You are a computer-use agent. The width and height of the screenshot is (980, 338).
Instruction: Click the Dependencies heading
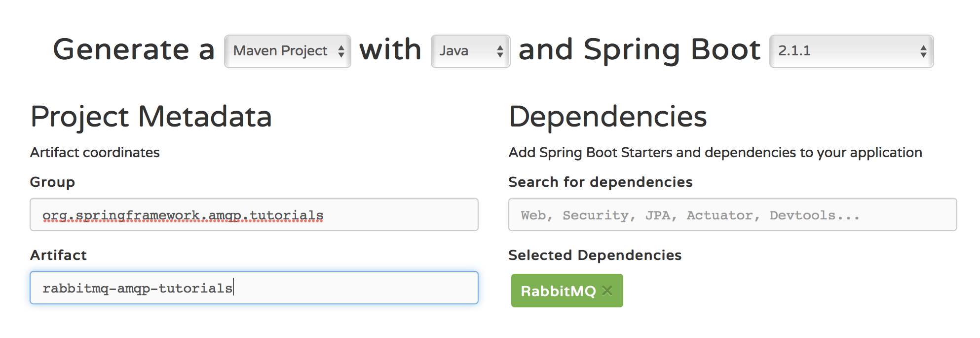[x=607, y=117]
